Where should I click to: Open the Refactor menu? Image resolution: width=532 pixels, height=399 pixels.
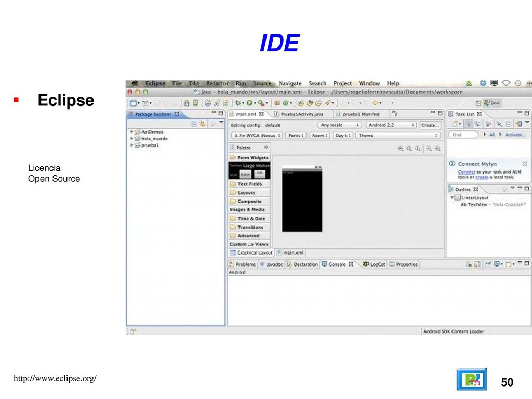(x=217, y=83)
